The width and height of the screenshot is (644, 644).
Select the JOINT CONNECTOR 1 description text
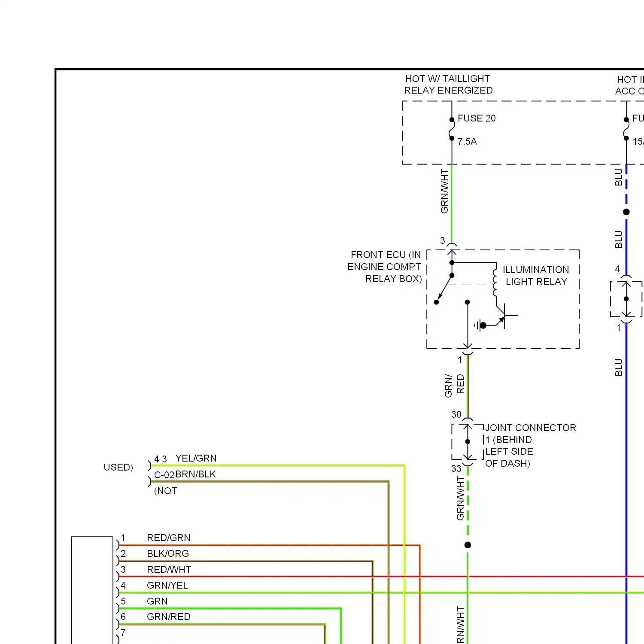531,446
